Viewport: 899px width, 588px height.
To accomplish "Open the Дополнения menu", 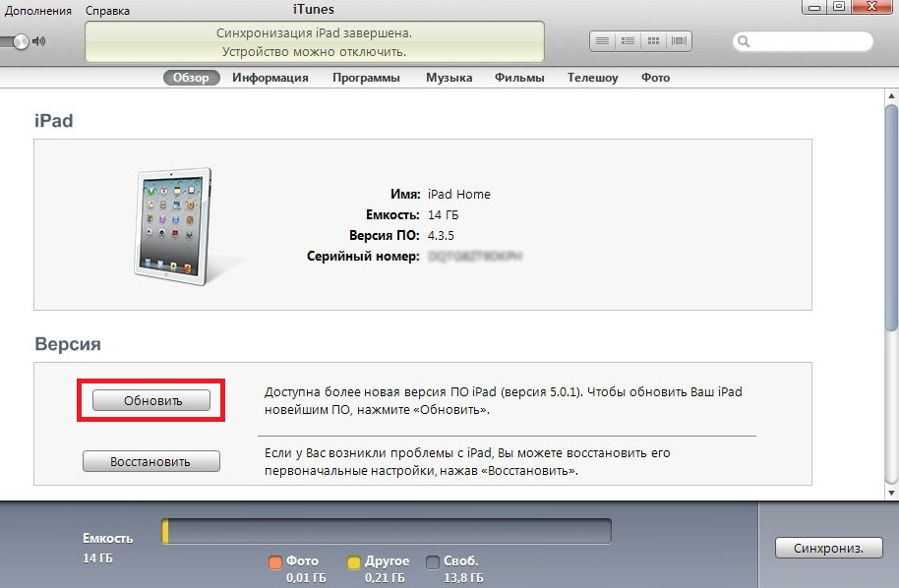I will tap(38, 10).
